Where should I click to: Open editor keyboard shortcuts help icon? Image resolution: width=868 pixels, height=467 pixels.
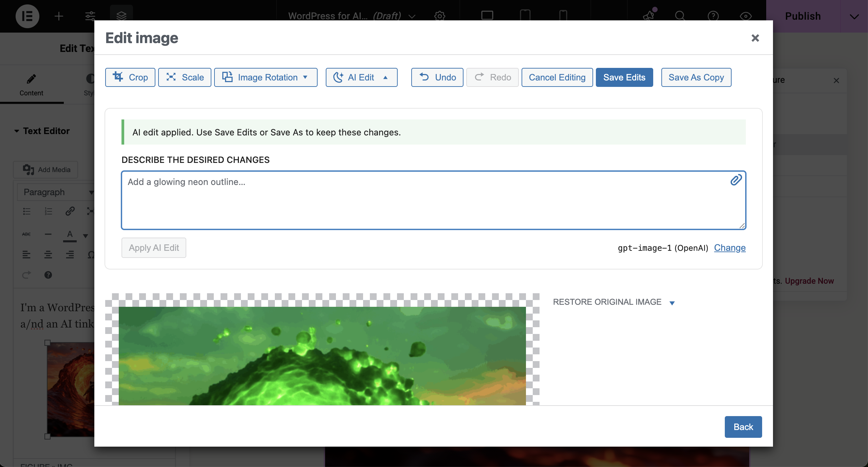click(48, 275)
